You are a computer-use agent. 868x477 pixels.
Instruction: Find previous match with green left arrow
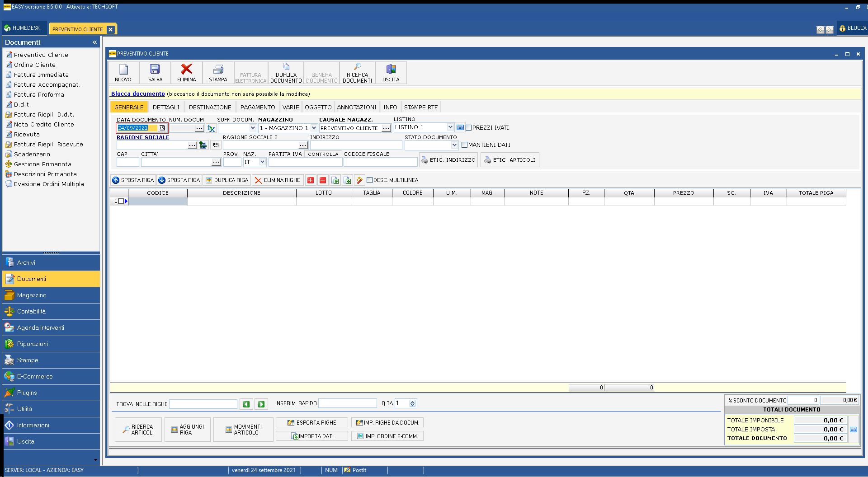pyautogui.click(x=246, y=404)
